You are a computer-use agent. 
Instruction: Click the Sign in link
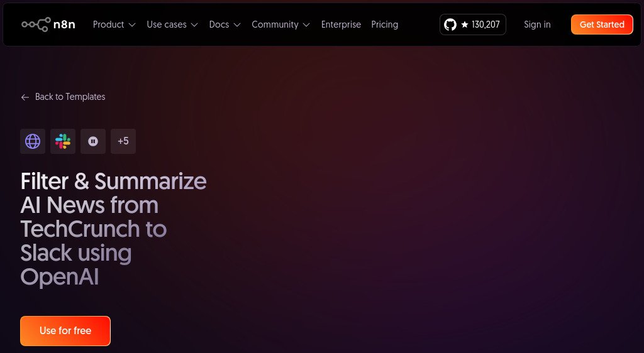click(x=537, y=24)
